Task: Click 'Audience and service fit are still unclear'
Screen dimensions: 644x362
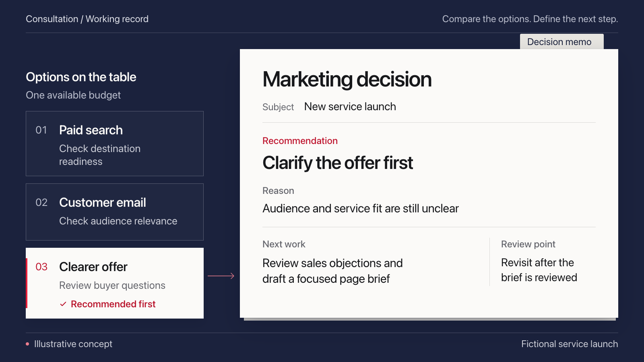Action: click(x=361, y=208)
